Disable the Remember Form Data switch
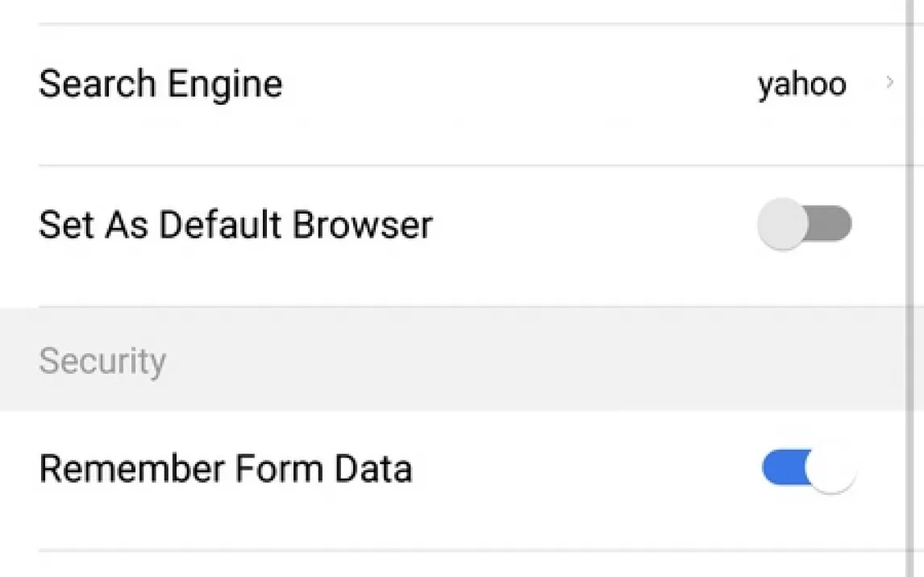The width and height of the screenshot is (924, 577). (x=808, y=469)
